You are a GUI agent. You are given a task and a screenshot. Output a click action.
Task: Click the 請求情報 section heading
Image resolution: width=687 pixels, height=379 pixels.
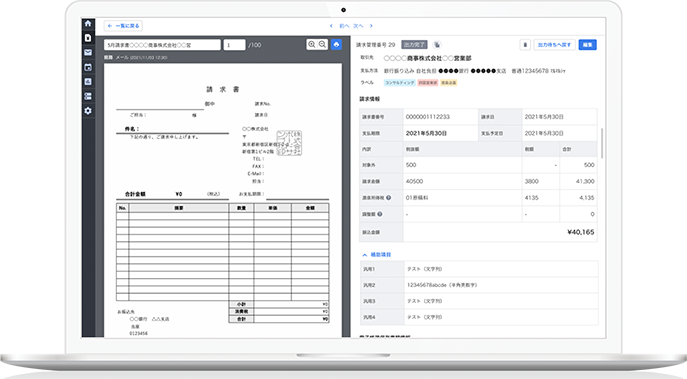pyautogui.click(x=370, y=99)
